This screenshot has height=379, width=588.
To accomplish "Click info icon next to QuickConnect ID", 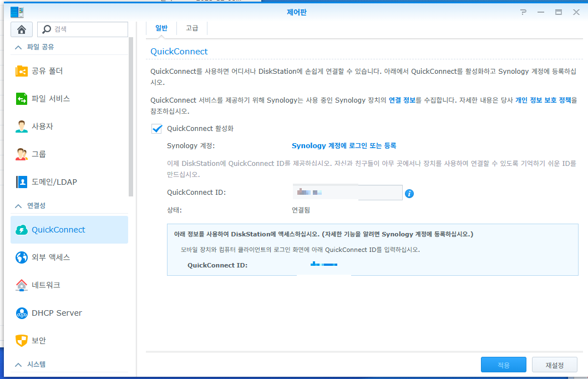I will tap(409, 194).
